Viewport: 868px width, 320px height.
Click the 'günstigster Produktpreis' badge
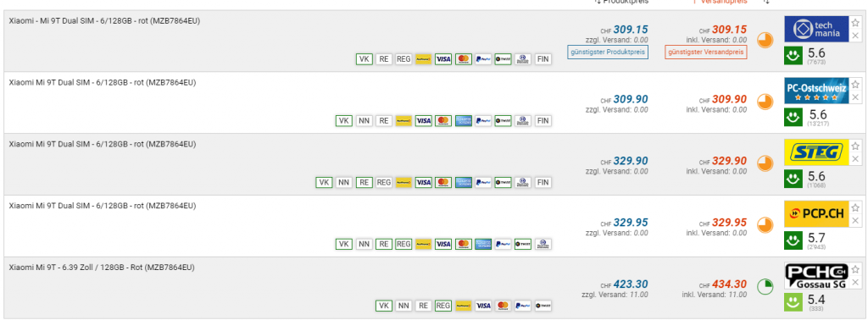(608, 52)
